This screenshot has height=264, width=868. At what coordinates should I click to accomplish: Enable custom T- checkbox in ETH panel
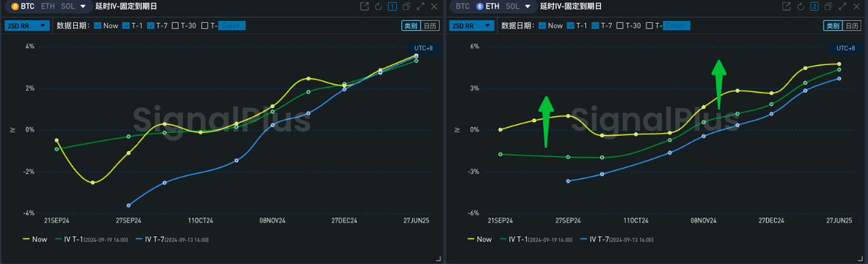click(x=649, y=26)
